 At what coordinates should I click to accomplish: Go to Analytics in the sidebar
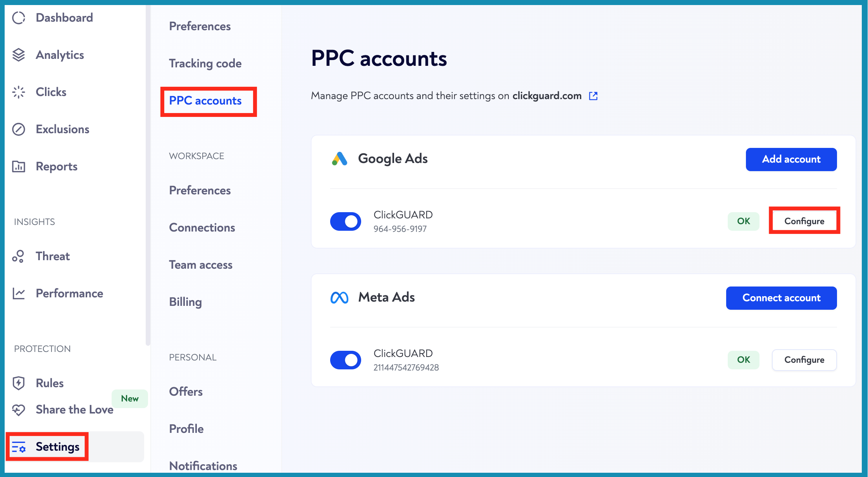(60, 55)
